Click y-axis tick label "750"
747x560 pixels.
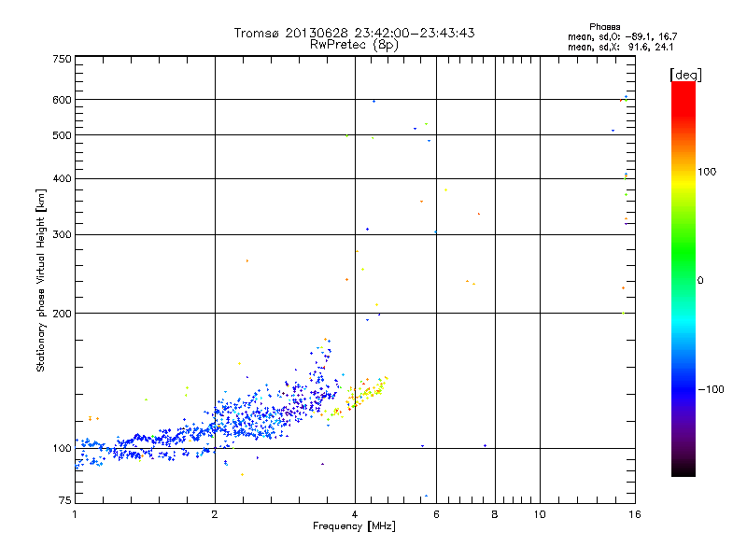[62, 59]
